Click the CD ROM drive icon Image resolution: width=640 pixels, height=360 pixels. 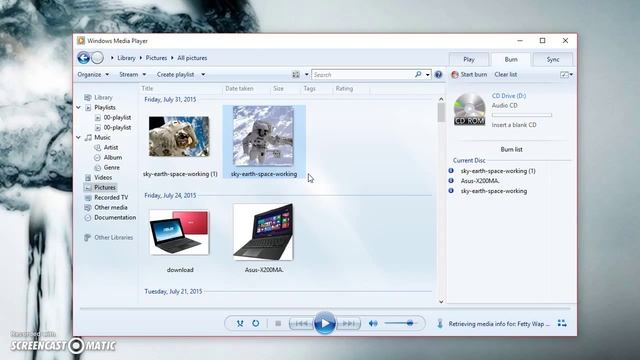coord(469,109)
